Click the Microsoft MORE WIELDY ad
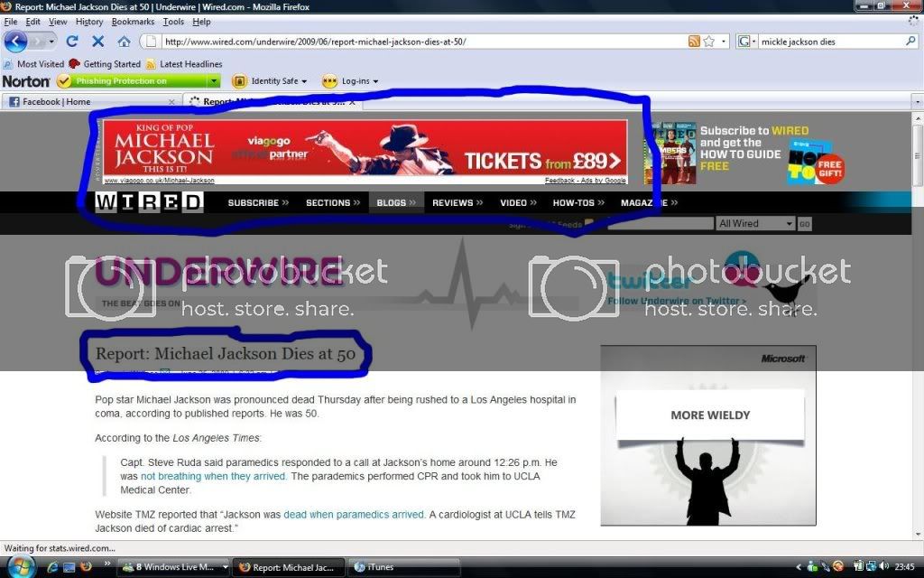 click(x=708, y=435)
